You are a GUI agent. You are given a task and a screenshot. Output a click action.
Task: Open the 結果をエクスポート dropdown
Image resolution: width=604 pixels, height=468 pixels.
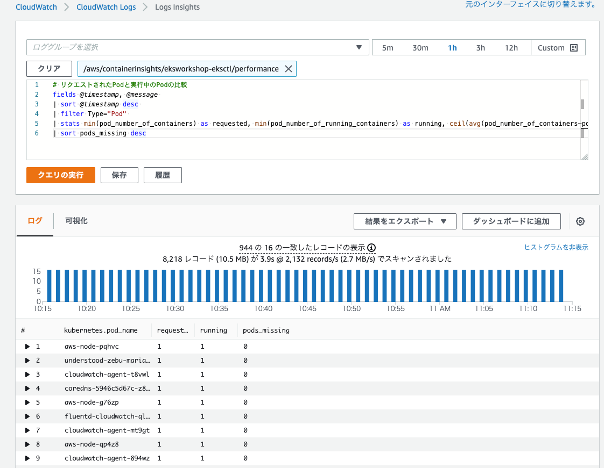[405, 221]
